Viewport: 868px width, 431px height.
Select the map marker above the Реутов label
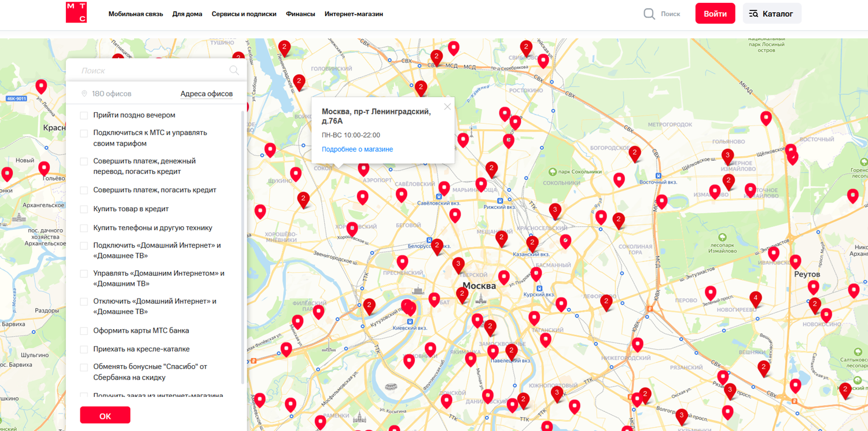(796, 261)
